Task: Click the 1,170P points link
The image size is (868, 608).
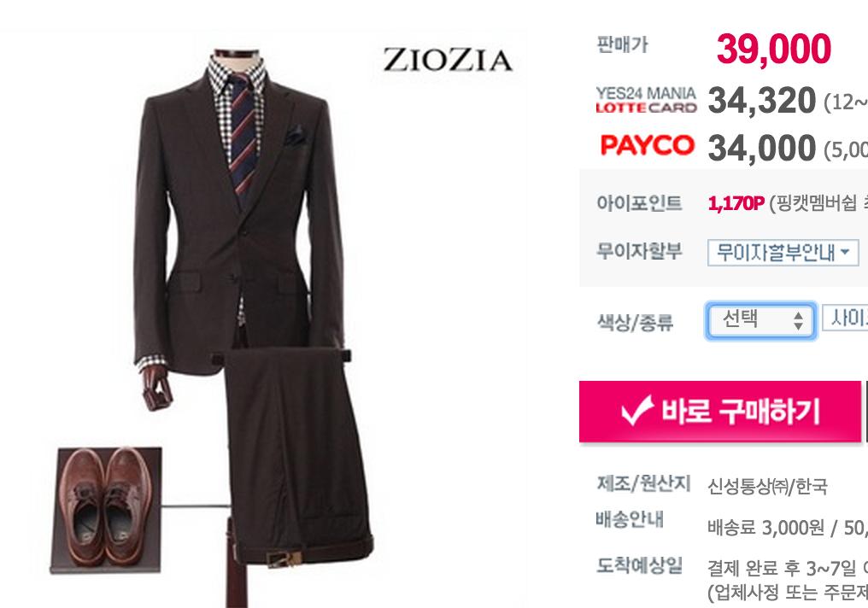Action: (x=736, y=203)
